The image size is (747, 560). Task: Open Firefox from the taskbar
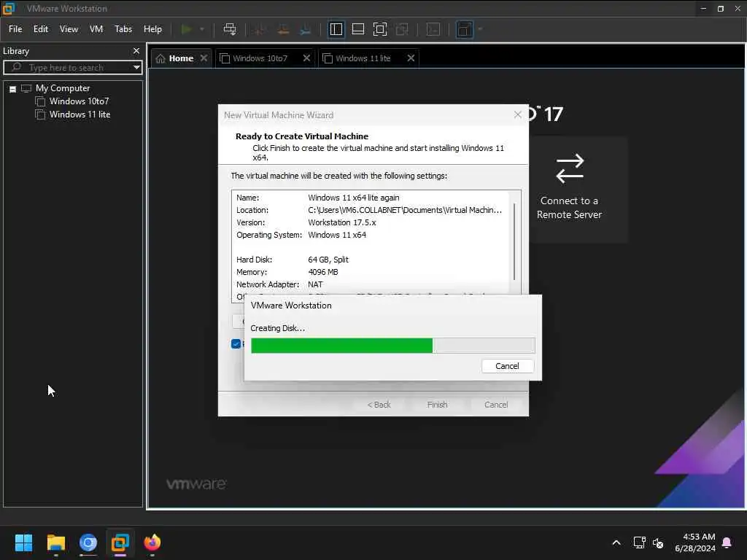point(152,542)
